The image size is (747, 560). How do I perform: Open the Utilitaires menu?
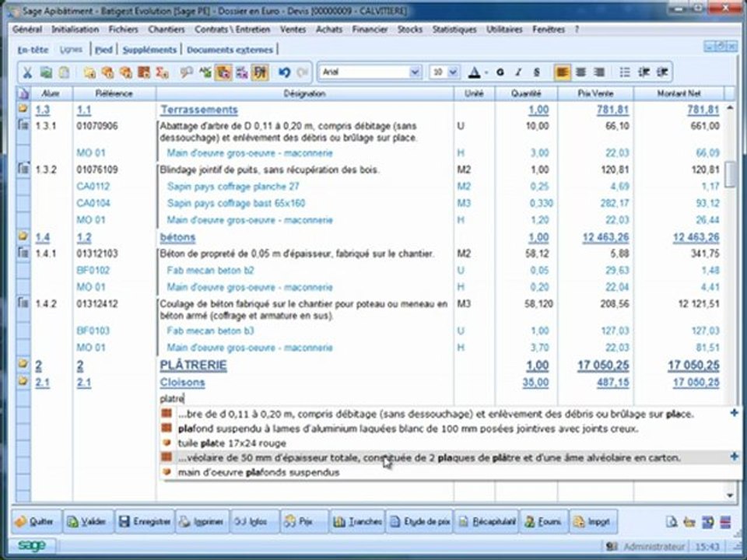coord(504,30)
